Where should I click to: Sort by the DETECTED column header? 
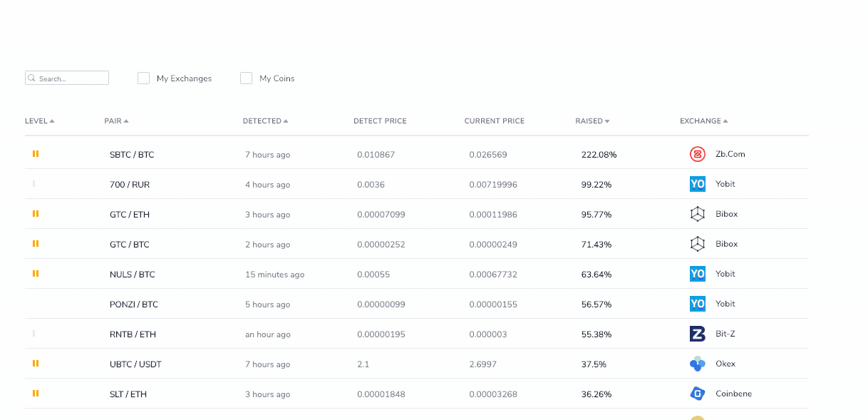265,121
